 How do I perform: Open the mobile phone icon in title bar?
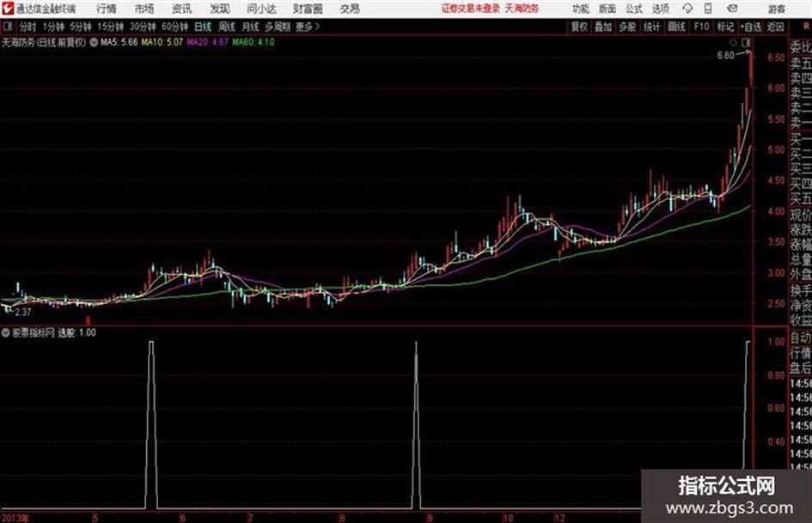(x=708, y=9)
